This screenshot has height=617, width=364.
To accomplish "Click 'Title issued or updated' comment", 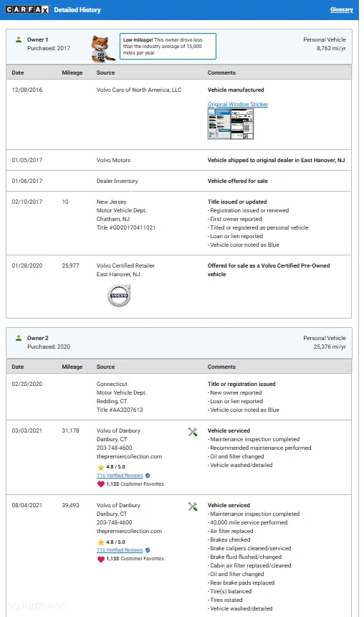I will click(x=237, y=202).
